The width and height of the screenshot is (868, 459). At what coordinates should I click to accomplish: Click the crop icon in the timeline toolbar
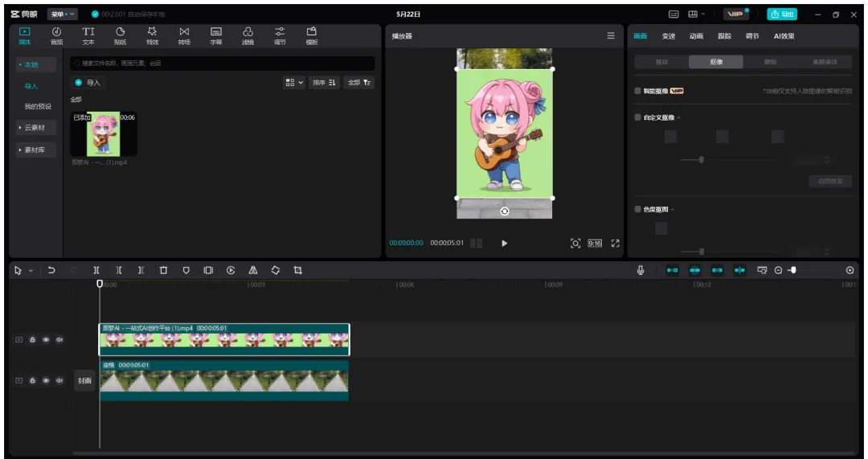[298, 270]
